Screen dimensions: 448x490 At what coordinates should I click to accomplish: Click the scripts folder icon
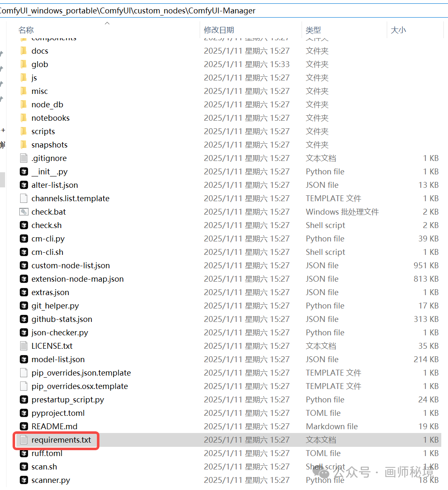[24, 131]
